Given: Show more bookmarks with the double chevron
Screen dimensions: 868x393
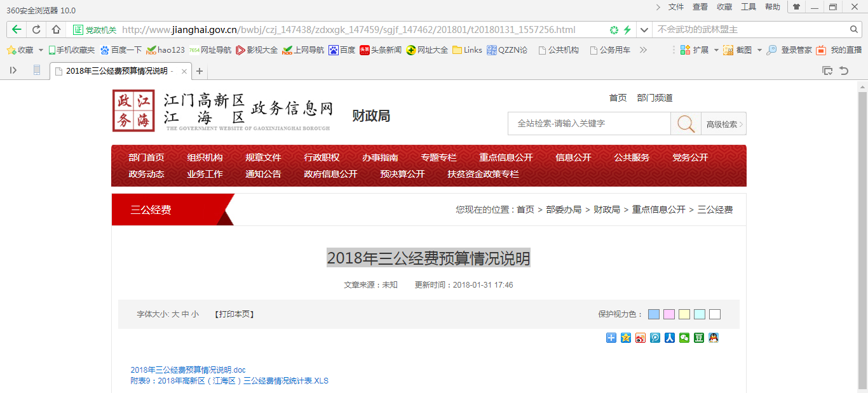Looking at the screenshot, I should pyautogui.click(x=643, y=50).
